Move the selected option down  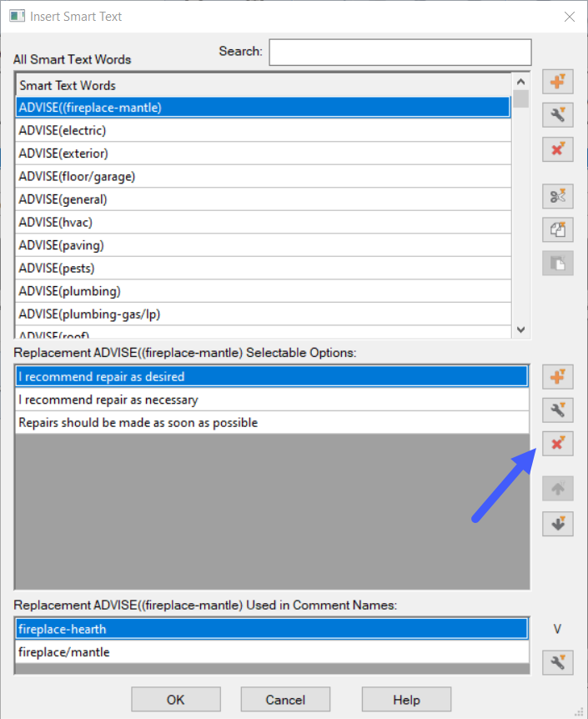[557, 524]
